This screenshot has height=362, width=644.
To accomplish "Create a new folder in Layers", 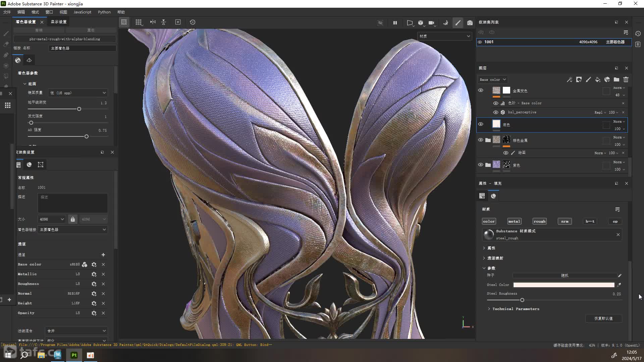I will point(616,80).
